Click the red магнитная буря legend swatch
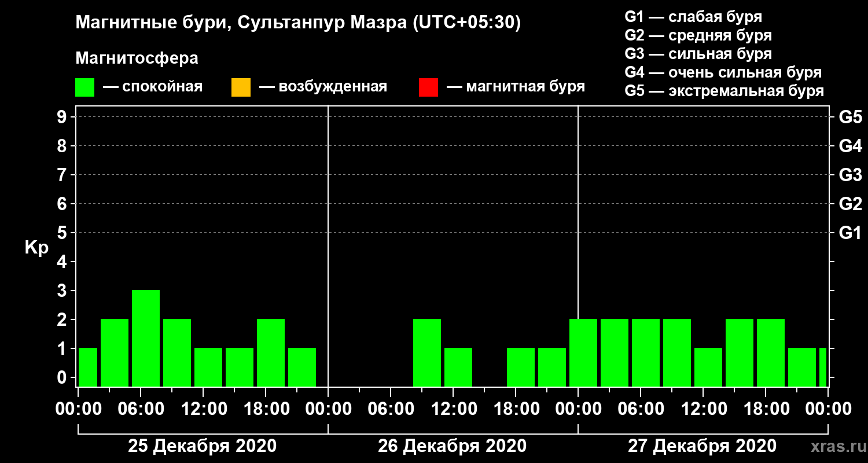The width and height of the screenshot is (868, 463). pyautogui.click(x=428, y=87)
